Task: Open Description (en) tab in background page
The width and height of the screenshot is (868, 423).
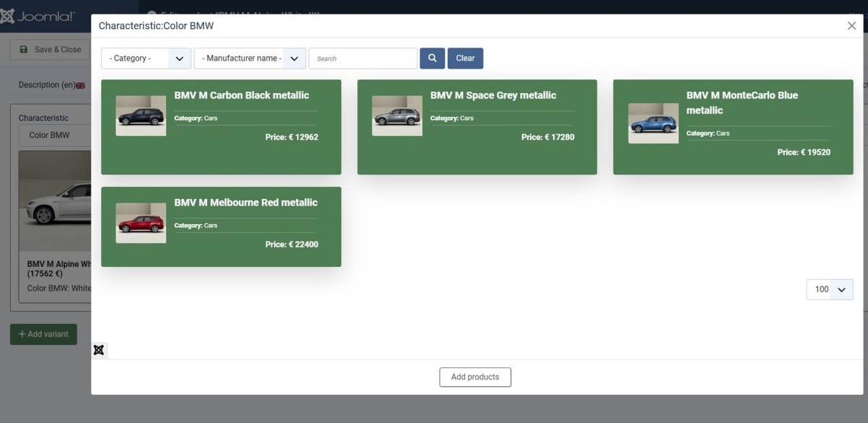Action: click(x=51, y=85)
